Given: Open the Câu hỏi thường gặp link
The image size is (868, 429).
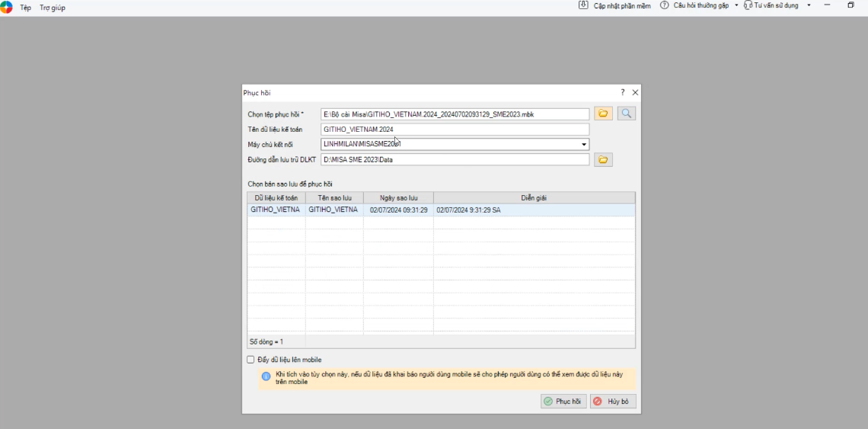Looking at the screenshot, I should point(700,5).
